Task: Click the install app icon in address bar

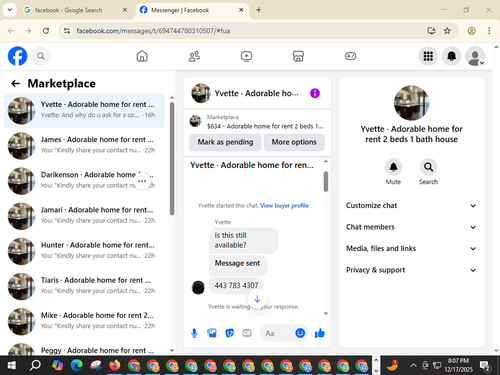Action: (x=431, y=31)
